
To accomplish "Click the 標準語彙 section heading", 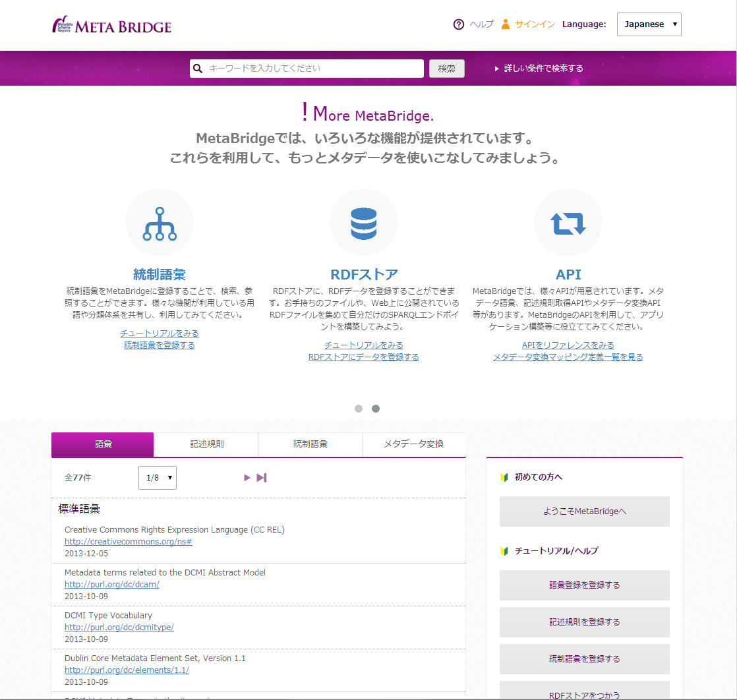I will 79,509.
